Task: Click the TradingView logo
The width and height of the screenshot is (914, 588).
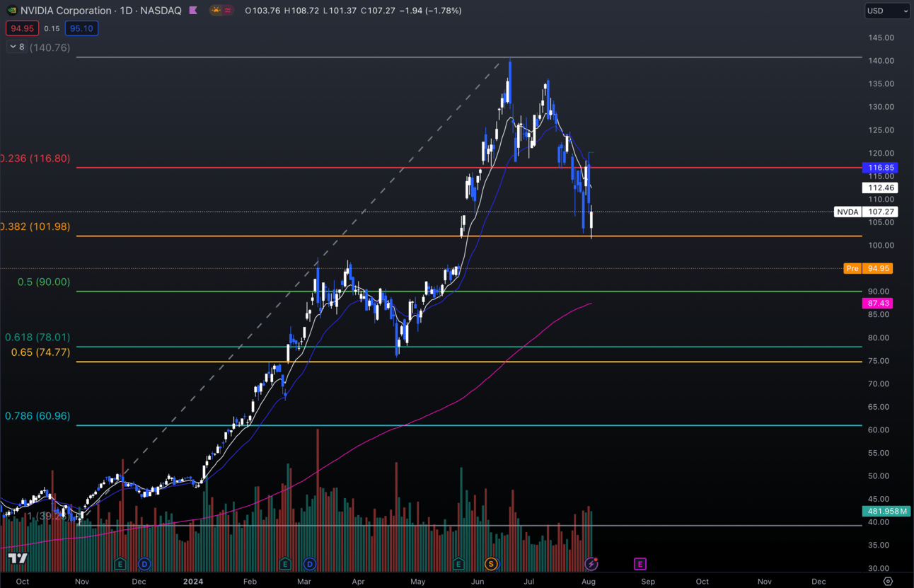Action: pyautogui.click(x=18, y=559)
